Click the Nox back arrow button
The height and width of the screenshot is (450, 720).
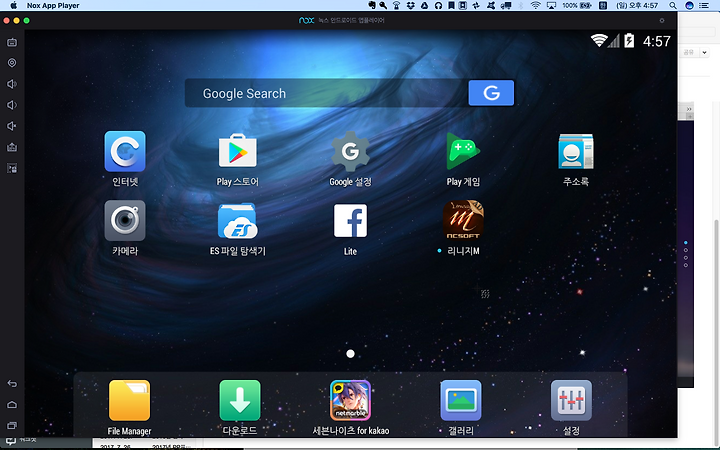(12, 383)
